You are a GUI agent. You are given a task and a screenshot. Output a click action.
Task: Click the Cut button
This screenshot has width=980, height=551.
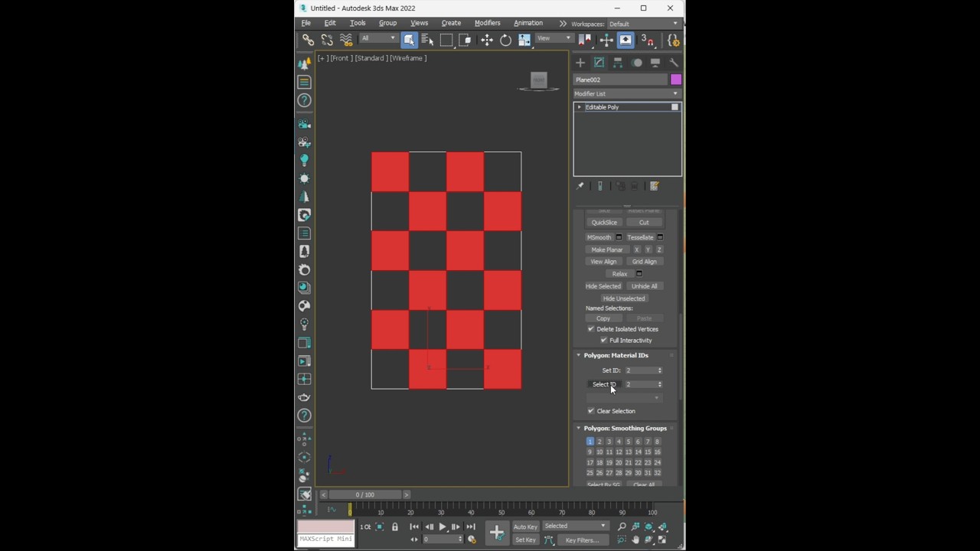(644, 223)
